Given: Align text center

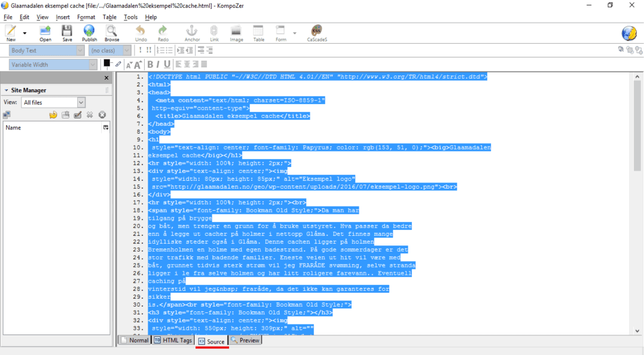Looking at the screenshot, I should click(x=187, y=64).
